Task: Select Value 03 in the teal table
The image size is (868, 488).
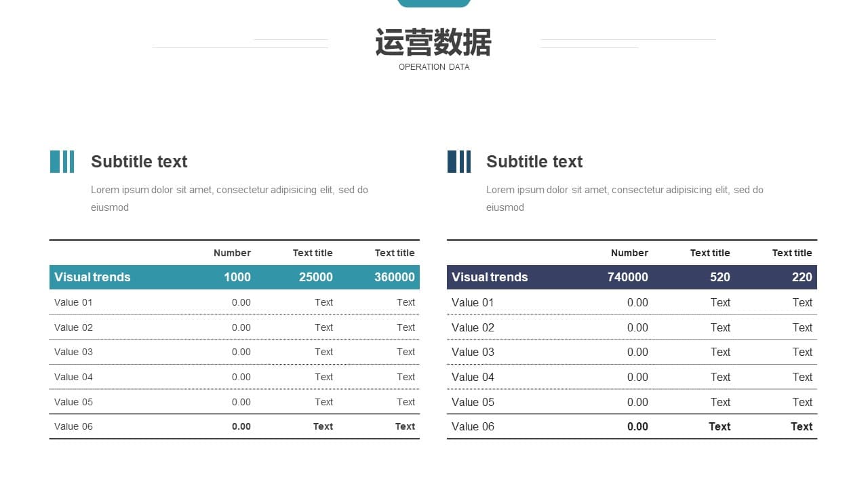Action: point(73,352)
